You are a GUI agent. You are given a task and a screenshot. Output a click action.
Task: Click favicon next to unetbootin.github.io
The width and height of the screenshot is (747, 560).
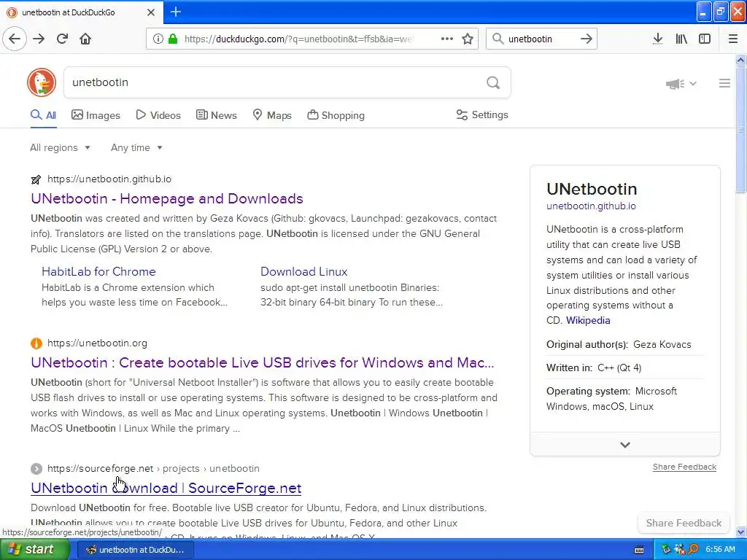coord(36,179)
